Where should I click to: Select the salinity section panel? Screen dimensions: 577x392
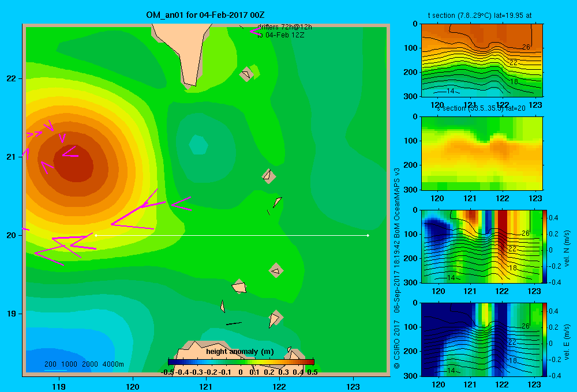(x=482, y=153)
